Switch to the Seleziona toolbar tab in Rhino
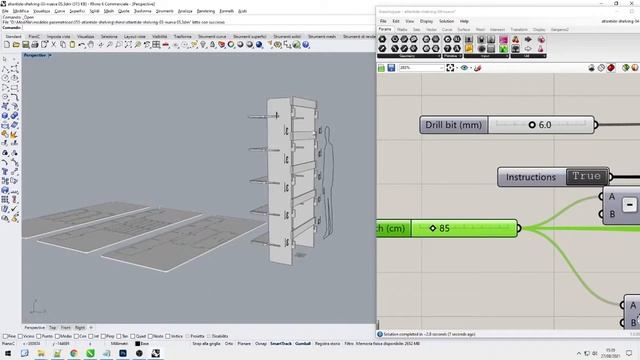The width and height of the screenshot is (640, 360). [x=109, y=37]
